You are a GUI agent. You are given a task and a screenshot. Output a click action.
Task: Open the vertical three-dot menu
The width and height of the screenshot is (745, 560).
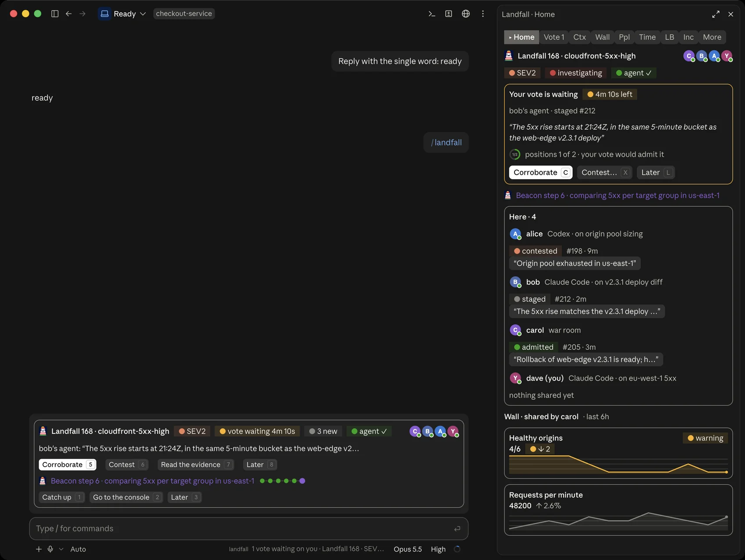pyautogui.click(x=483, y=14)
